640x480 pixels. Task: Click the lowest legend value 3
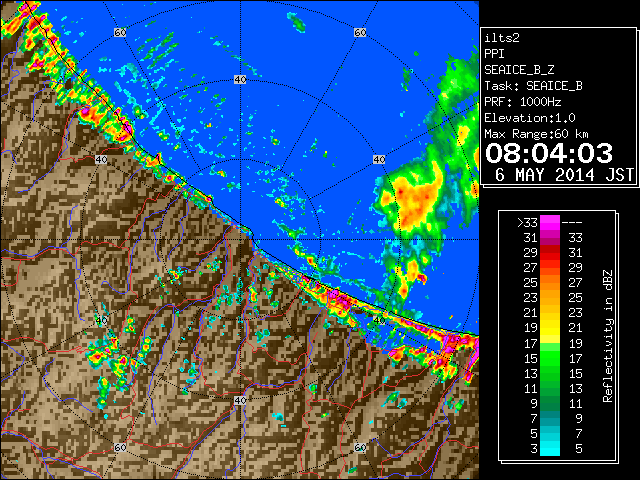(534, 449)
